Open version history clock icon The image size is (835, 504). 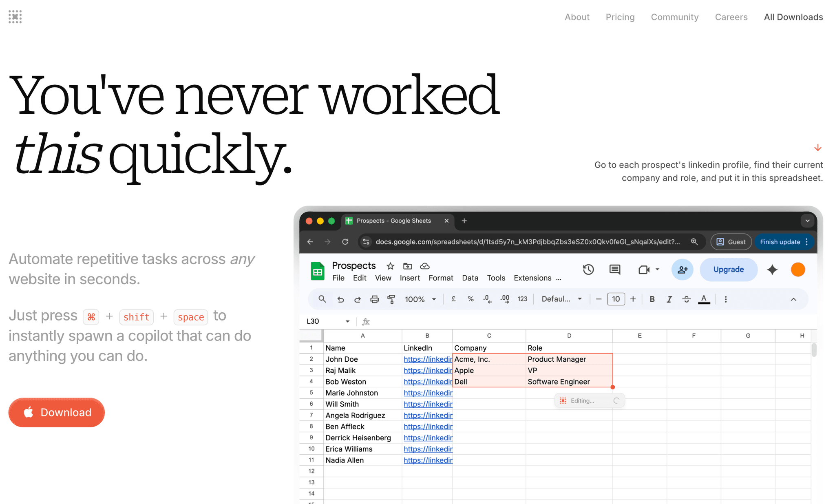588,270
